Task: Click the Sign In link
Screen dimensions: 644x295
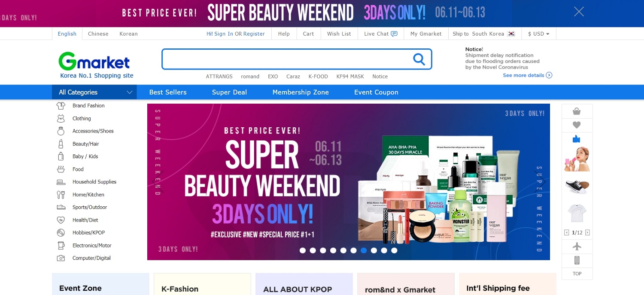Action: coord(224,34)
